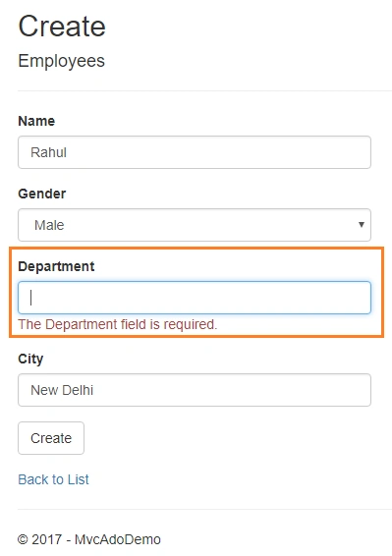The image size is (392, 556).
Task: Click the text caret in Department field
Action: tap(31, 298)
